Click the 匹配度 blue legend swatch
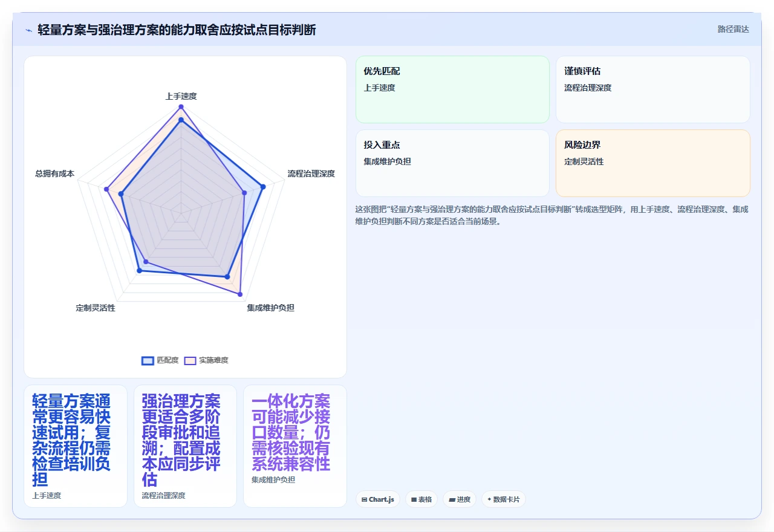 point(148,360)
